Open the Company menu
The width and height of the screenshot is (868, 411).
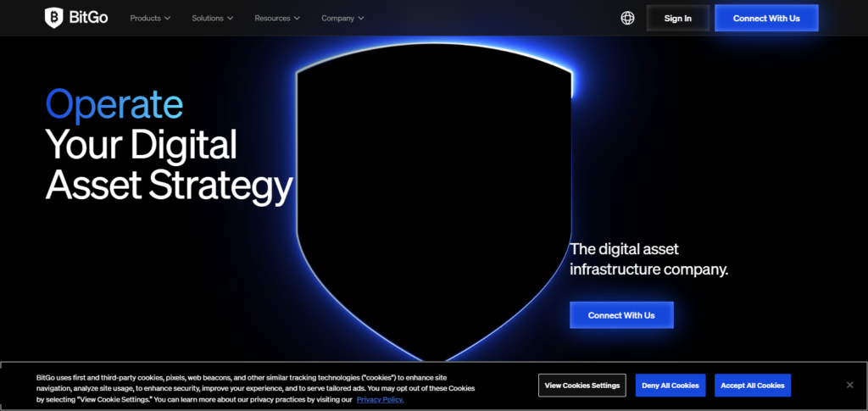pyautogui.click(x=337, y=18)
